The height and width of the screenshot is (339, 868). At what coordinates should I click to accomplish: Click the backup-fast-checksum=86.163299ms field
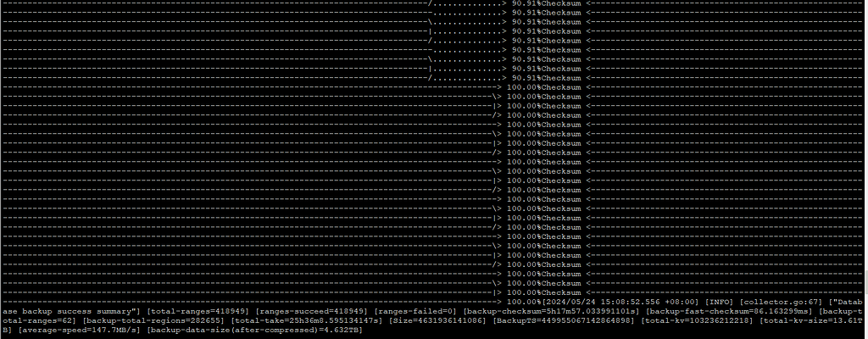pos(730,311)
